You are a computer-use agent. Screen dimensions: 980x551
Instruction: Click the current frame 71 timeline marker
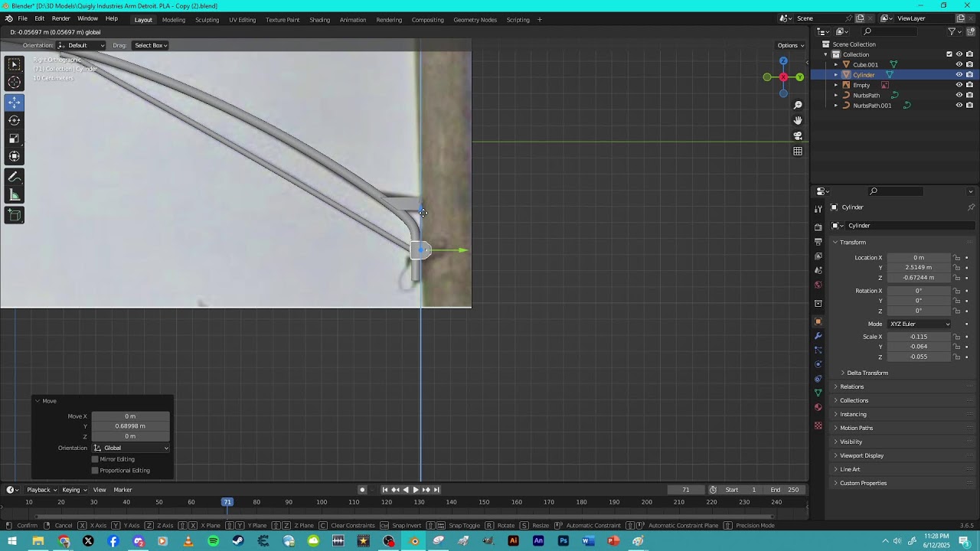pos(227,502)
